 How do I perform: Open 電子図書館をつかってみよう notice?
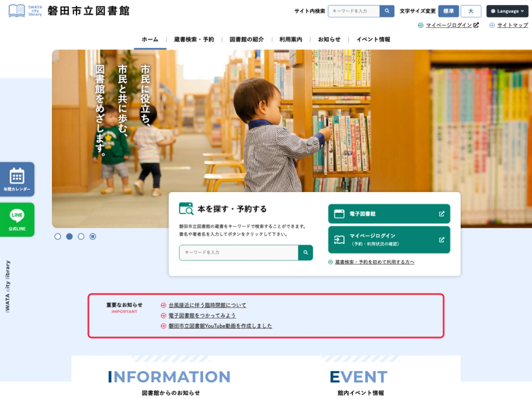202,315
